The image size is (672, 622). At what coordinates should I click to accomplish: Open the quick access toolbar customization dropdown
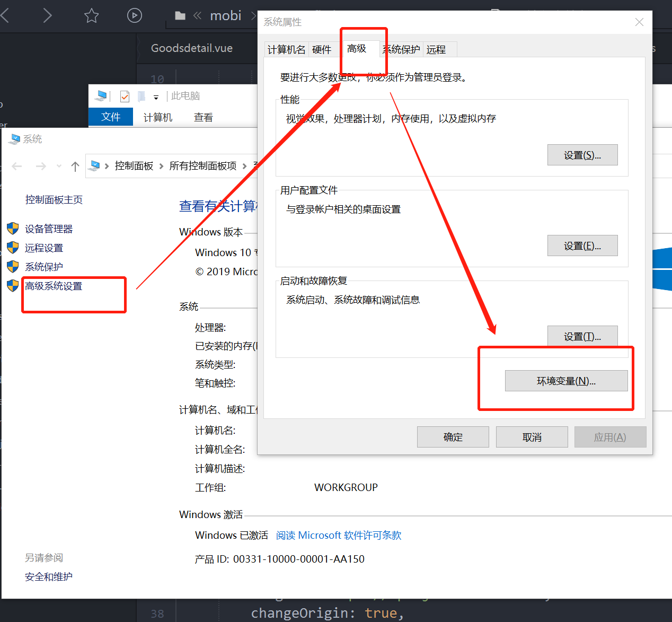156,96
